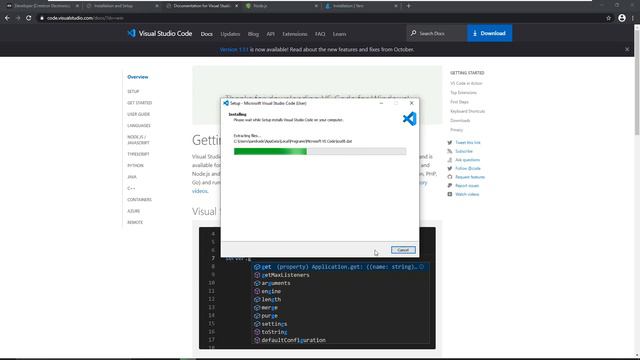Click the Twitter icon beside Follow @code

point(450,168)
